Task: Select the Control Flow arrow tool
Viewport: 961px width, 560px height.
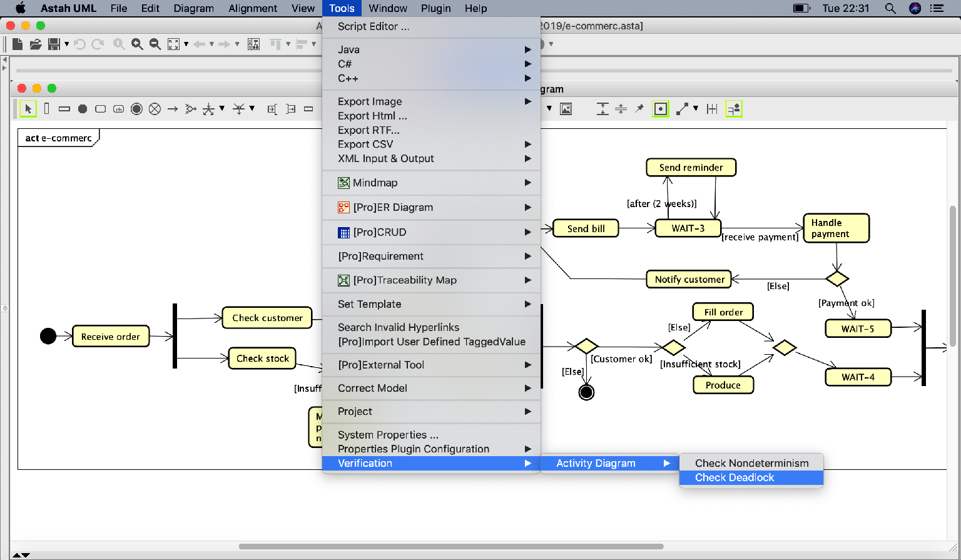Action: [173, 109]
